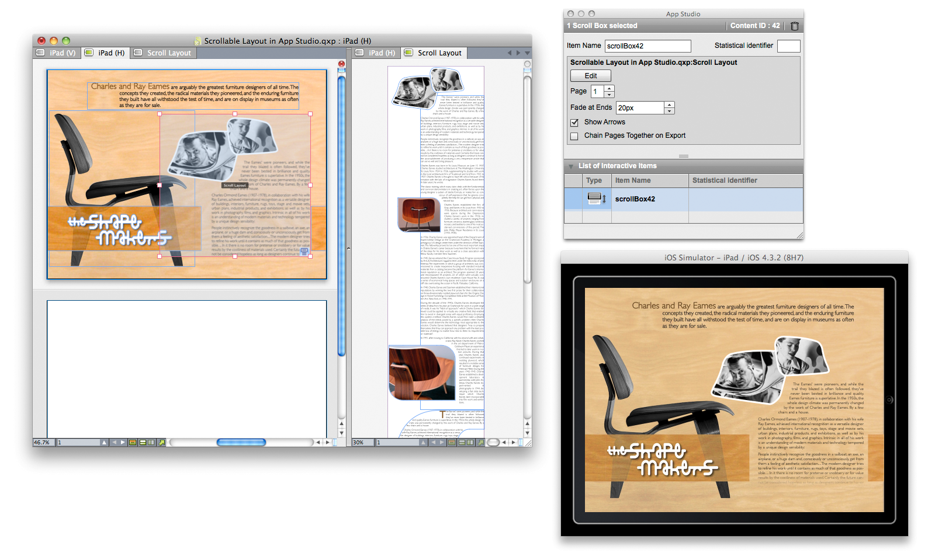The height and width of the screenshot is (560, 935).
Task: Select the Scroll Box type icon in interactive items list
Action: (597, 199)
